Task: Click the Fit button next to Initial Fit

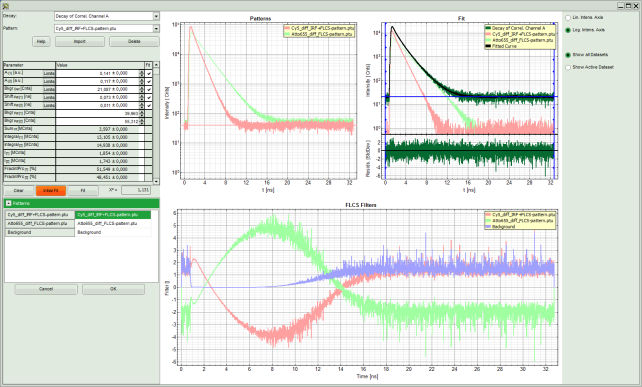Action: click(x=83, y=191)
